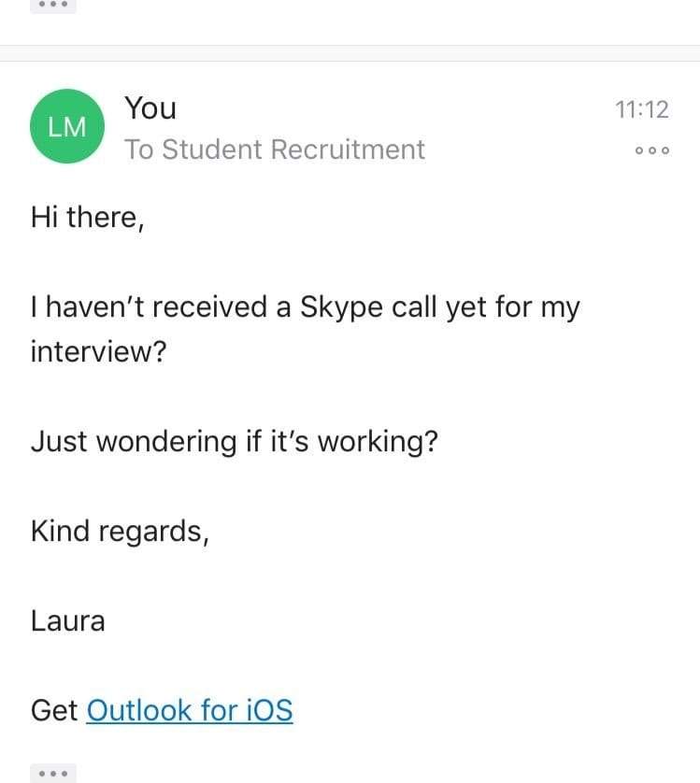700x783 pixels.
Task: Expand the To Student Recruitment recipient line
Action: [x=275, y=149]
